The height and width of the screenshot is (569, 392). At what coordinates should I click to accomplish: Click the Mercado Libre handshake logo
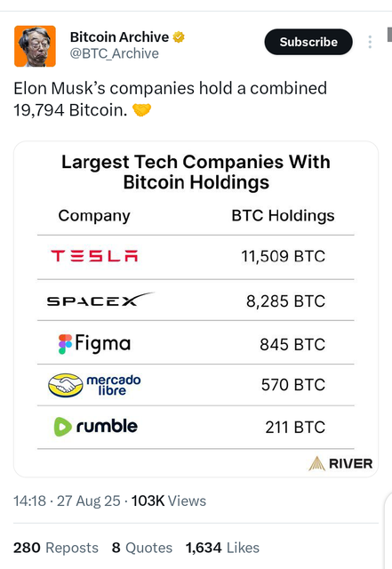pos(66,385)
